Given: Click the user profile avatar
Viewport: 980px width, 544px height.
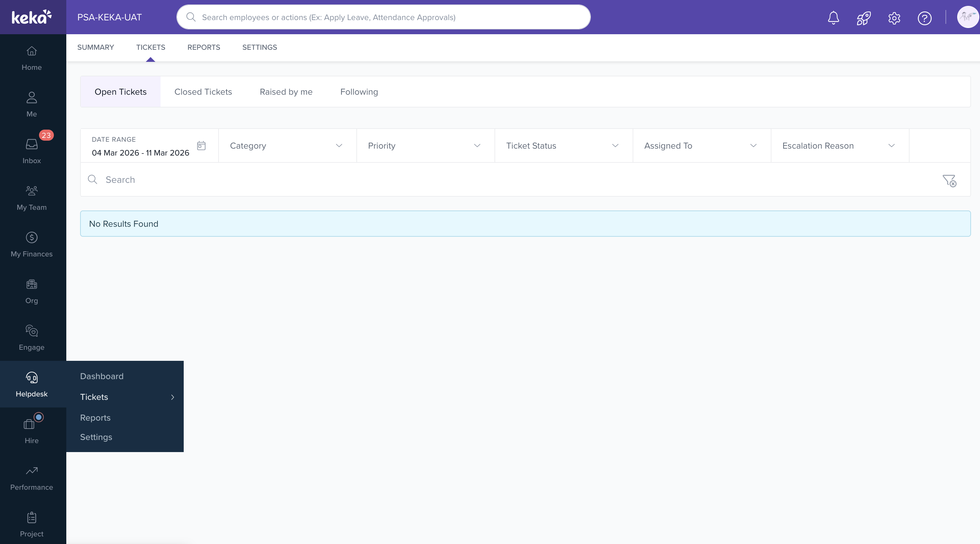Looking at the screenshot, I should (x=967, y=17).
